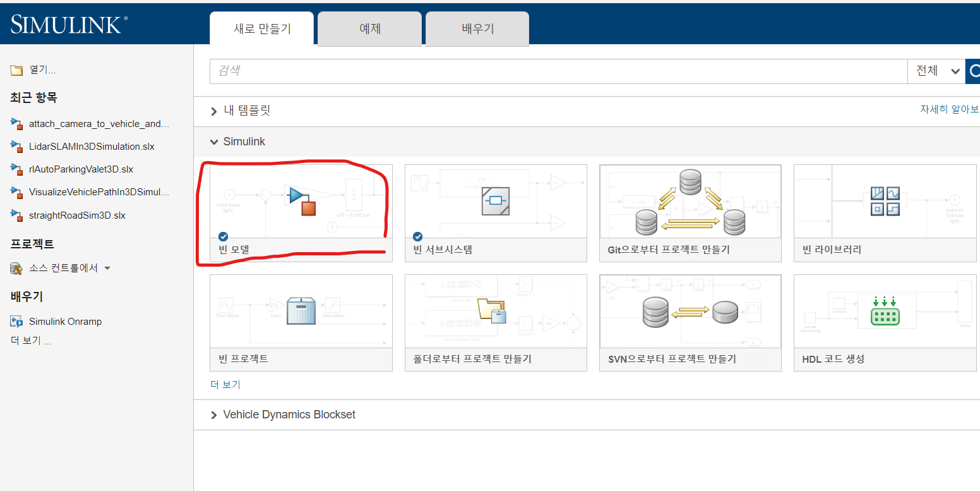Image resolution: width=980 pixels, height=491 pixels.
Task: Open the 소스 컨트롤에서 dropdown arrow
Action: tap(107, 269)
